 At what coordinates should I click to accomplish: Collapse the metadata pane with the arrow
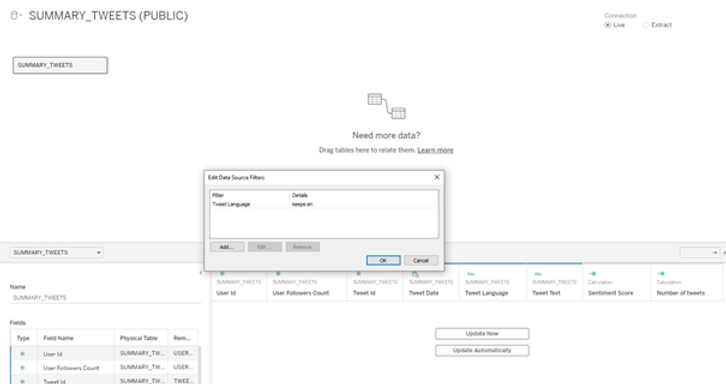coord(200,273)
